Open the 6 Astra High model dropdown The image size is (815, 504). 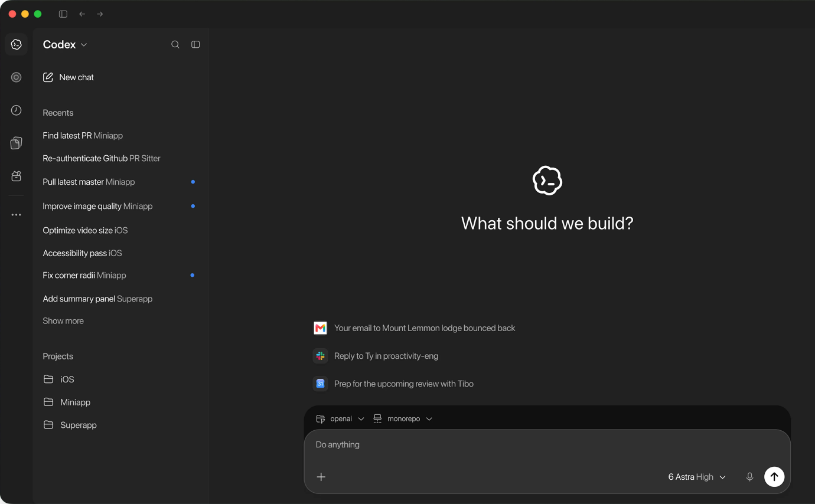(697, 477)
